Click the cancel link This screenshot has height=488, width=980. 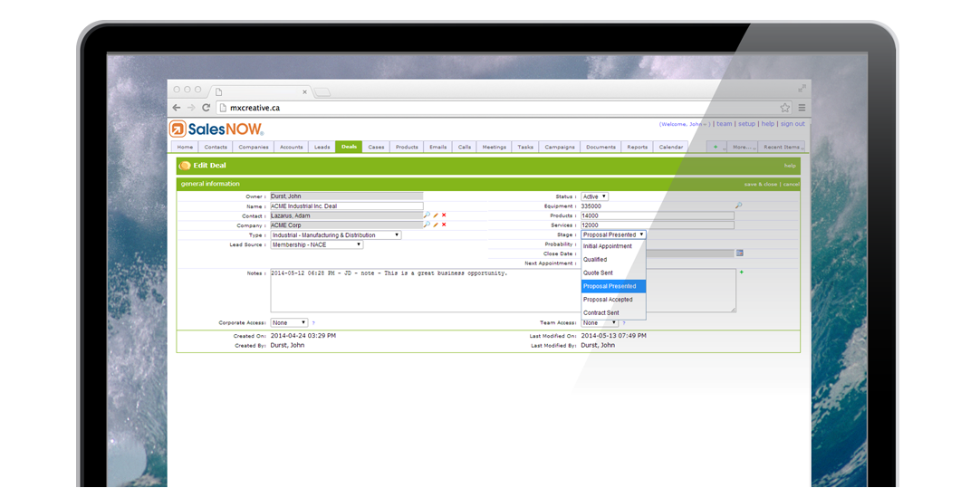coord(791,185)
